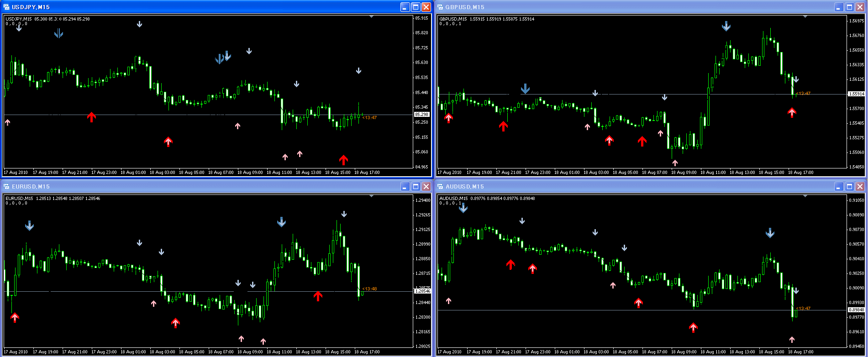Click '17 Aug 19:00' on EURUSD time axis
Screen dimensions: 868x357
point(46,352)
